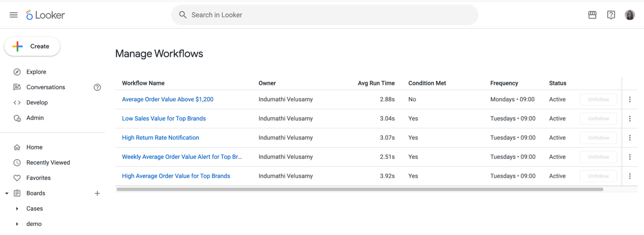Collapse the Boards section arrow
This screenshot has width=644, height=235.
[x=6, y=193]
